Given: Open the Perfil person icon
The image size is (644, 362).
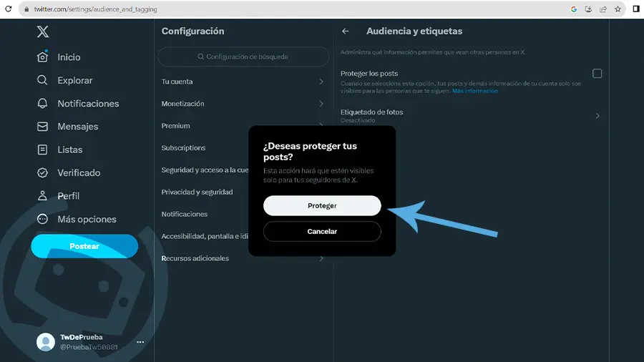Looking at the screenshot, I should point(42,196).
